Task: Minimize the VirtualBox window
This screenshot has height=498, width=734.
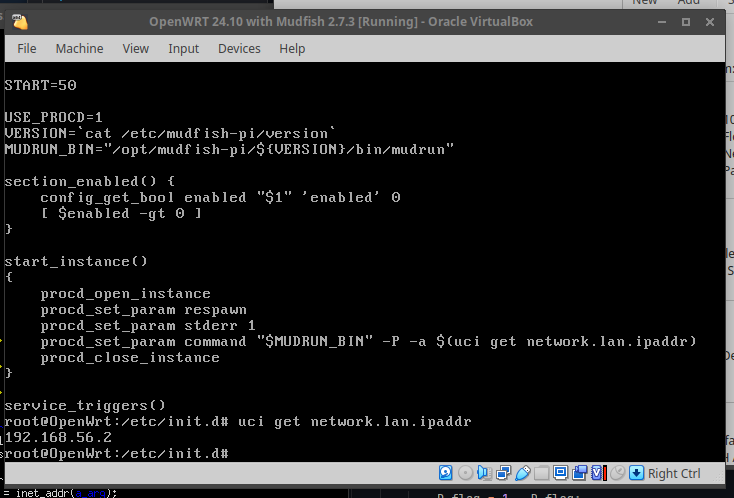Action: pos(662,22)
